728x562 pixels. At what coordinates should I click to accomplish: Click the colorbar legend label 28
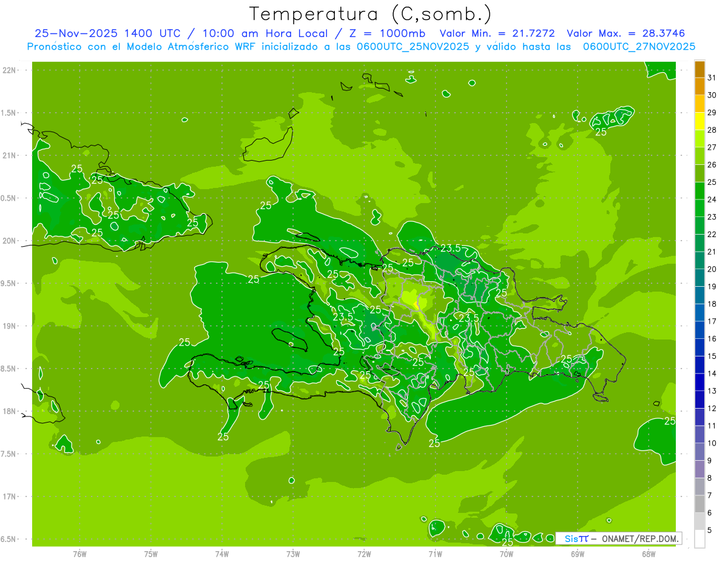click(712, 130)
